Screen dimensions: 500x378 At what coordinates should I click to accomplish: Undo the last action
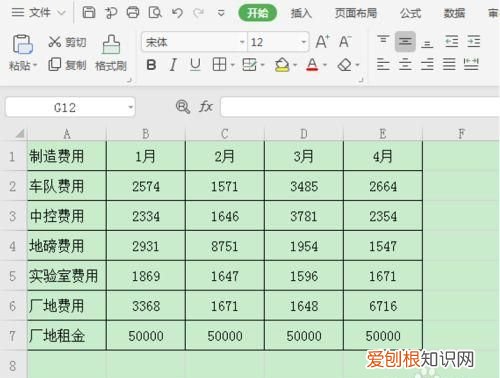pyautogui.click(x=177, y=13)
